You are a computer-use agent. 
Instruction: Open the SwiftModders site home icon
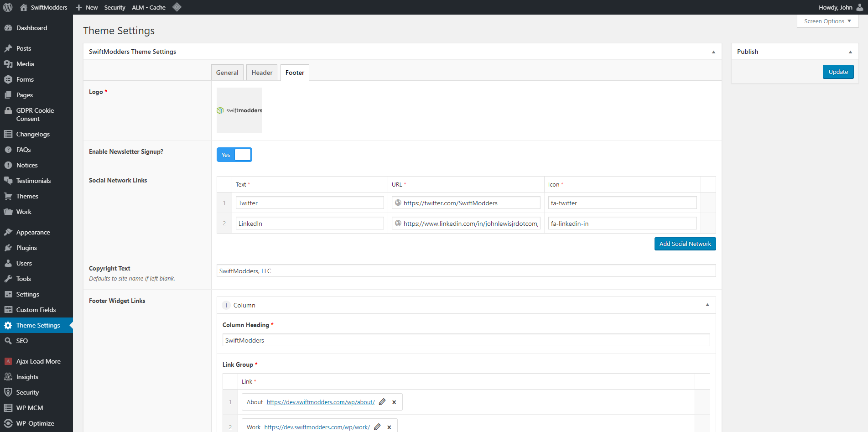tap(24, 7)
